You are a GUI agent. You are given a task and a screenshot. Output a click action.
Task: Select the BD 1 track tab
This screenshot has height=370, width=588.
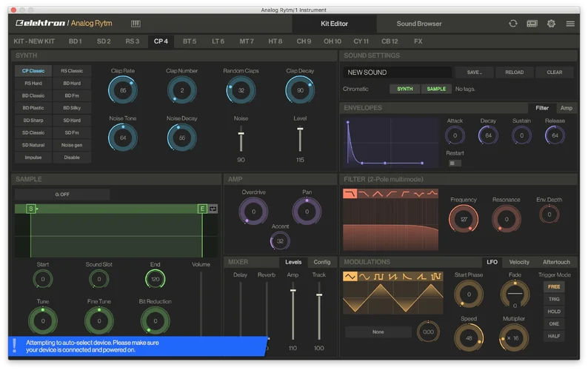[75, 41]
